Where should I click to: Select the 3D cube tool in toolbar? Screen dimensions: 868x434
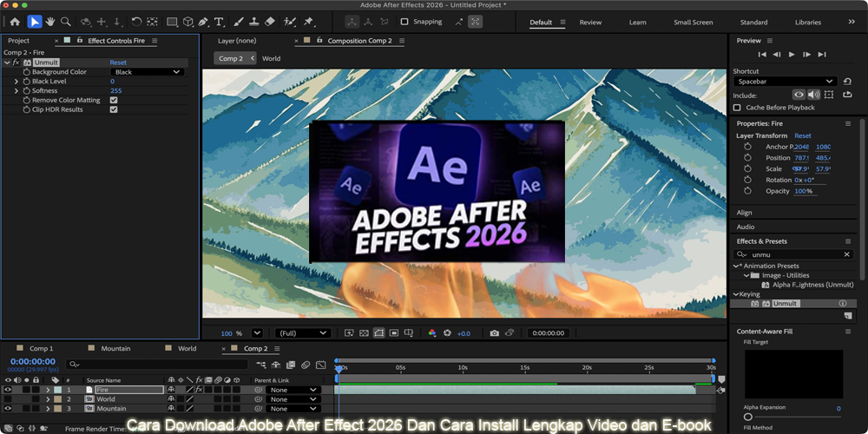pyautogui.click(x=188, y=23)
